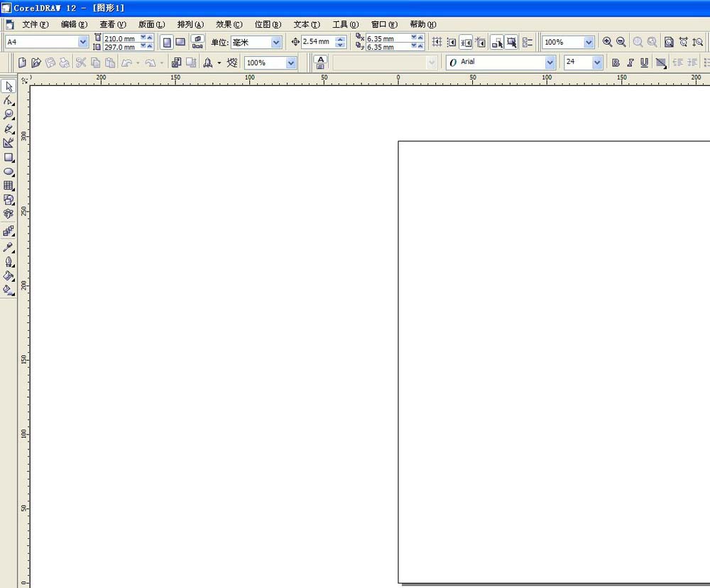Select the Fill bucket tool
This screenshot has width=710, height=588.
pyautogui.click(x=9, y=276)
